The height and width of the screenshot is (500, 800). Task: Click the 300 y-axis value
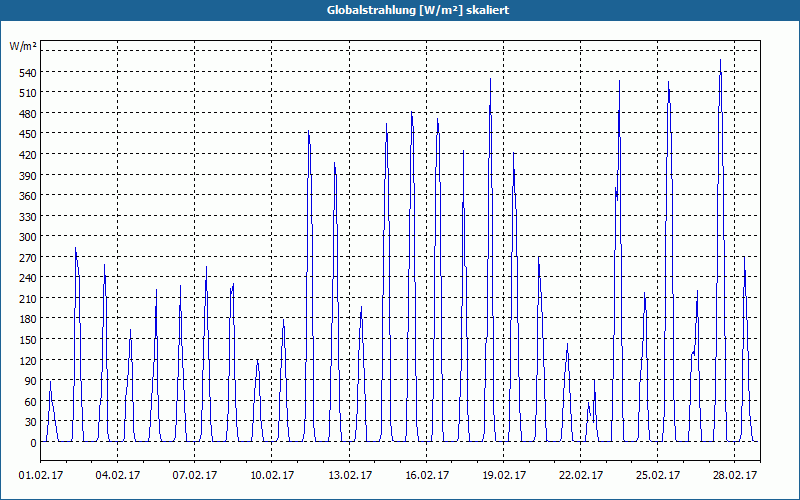point(28,237)
